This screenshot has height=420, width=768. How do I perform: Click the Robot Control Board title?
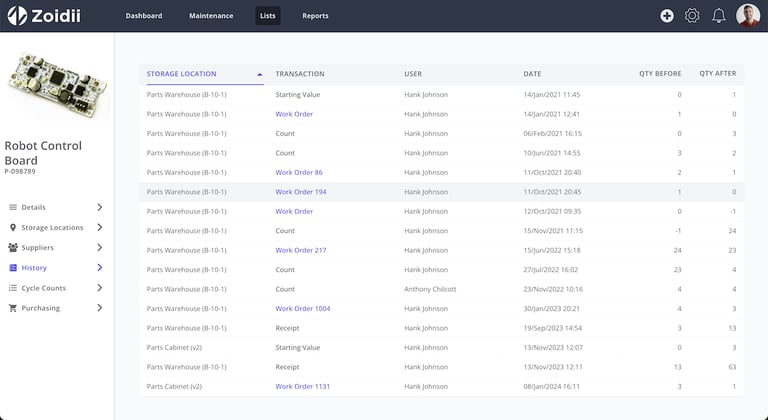(43, 153)
